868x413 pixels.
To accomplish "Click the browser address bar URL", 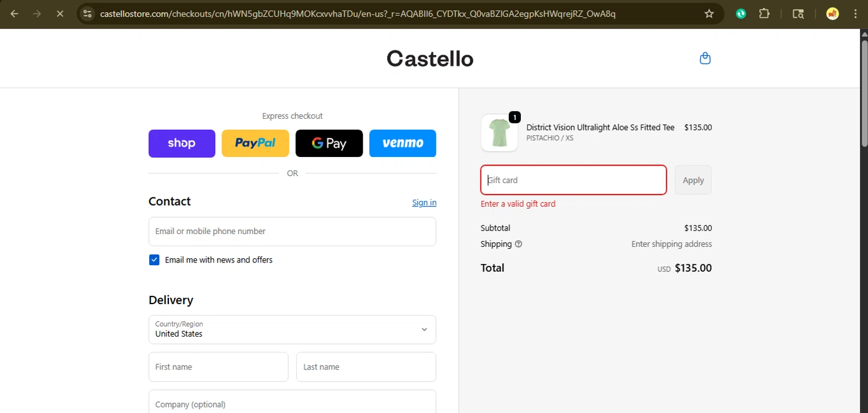I will 358,14.
